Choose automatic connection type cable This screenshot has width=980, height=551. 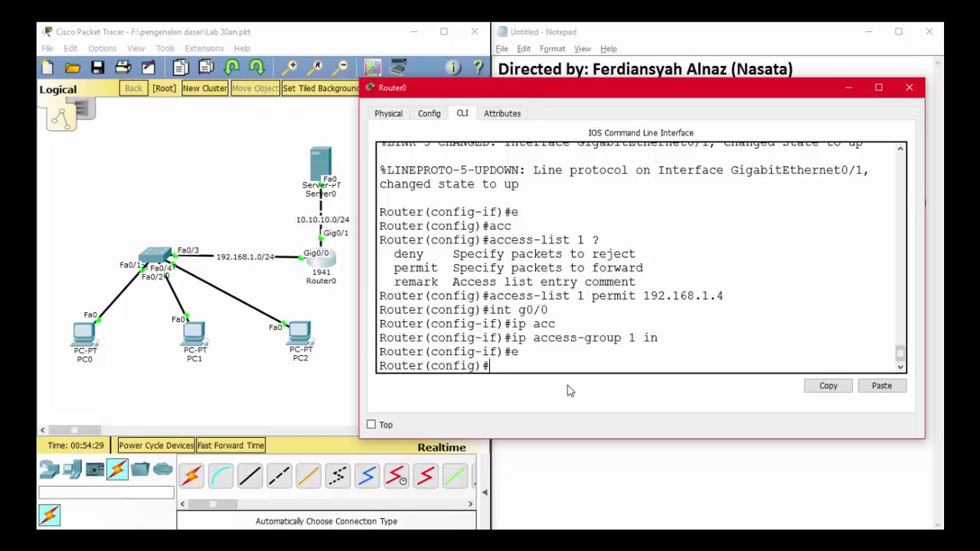point(191,476)
